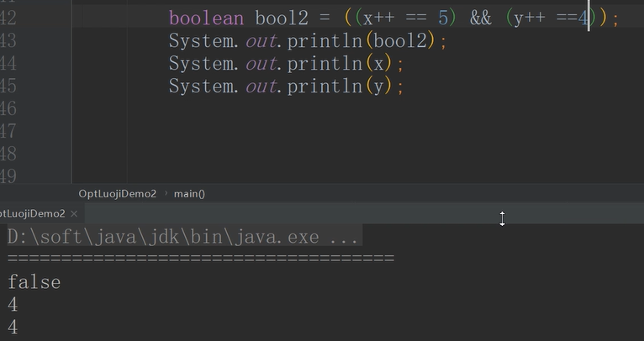Click the && operator on line 42
Screen dimensions: 644x341
coord(481,18)
